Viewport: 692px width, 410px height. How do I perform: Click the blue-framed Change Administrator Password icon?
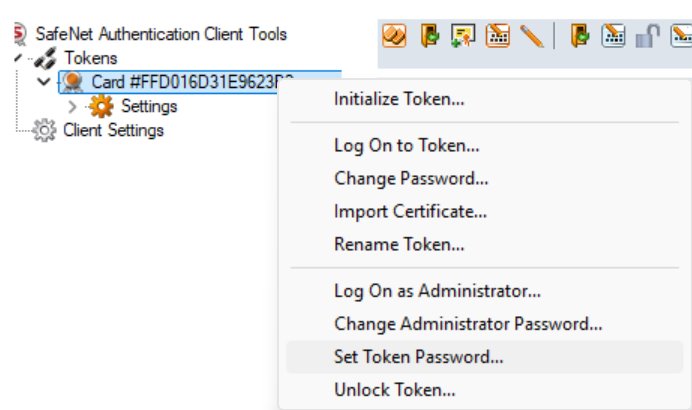pos(613,36)
